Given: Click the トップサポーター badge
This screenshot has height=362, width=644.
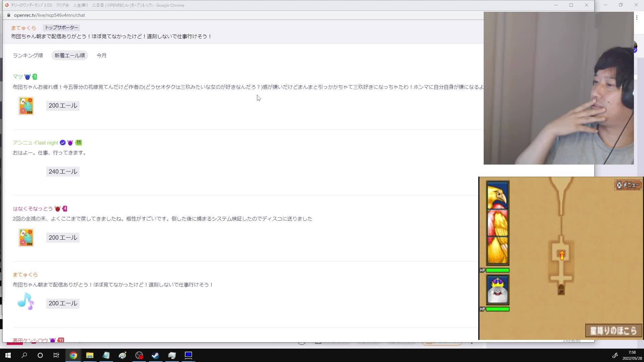Looking at the screenshot, I should tap(61, 27).
